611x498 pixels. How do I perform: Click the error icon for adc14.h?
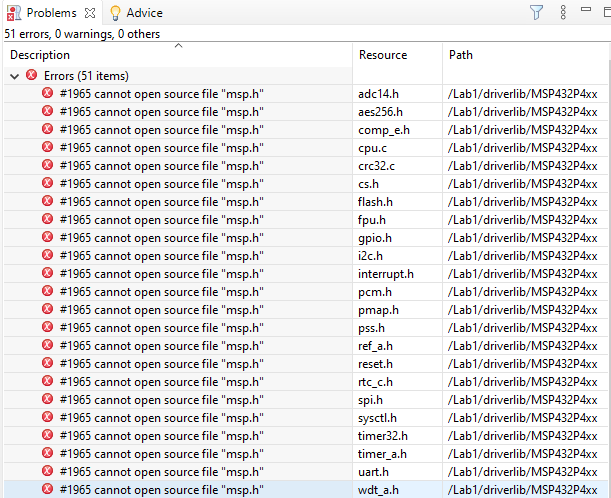(x=47, y=93)
